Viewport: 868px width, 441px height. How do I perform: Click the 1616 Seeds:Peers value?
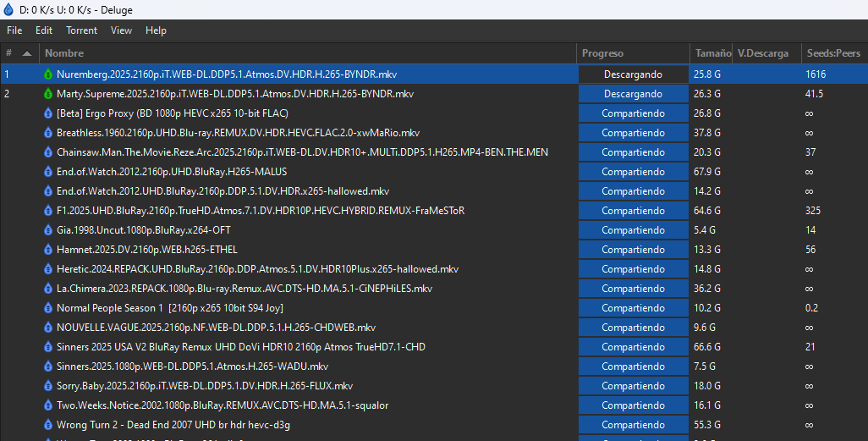pyautogui.click(x=816, y=74)
